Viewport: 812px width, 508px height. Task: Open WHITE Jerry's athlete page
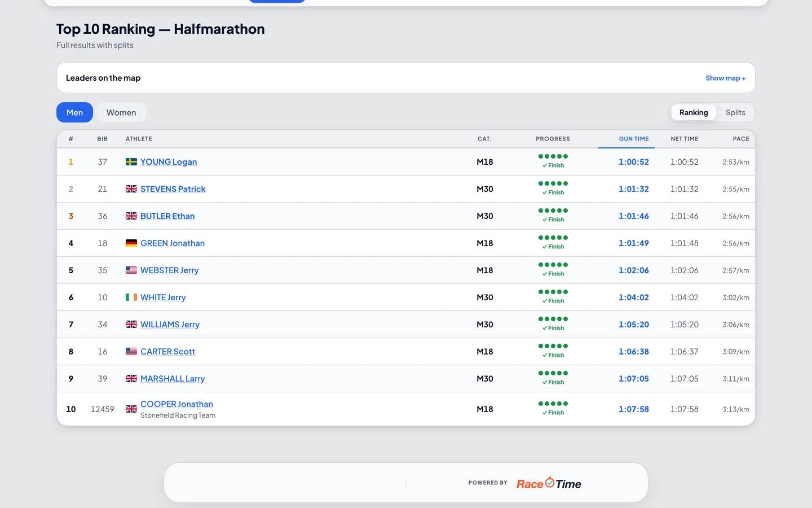[163, 297]
